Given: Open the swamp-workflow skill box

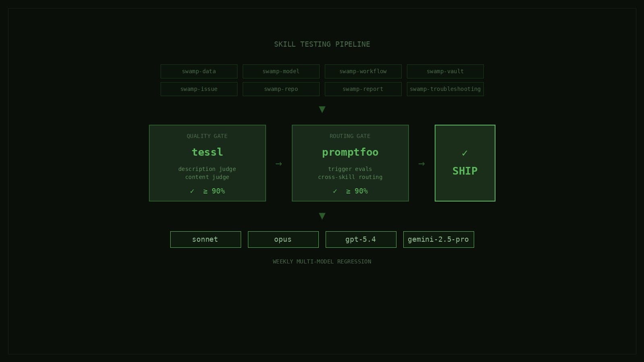Looking at the screenshot, I should [363, 71].
